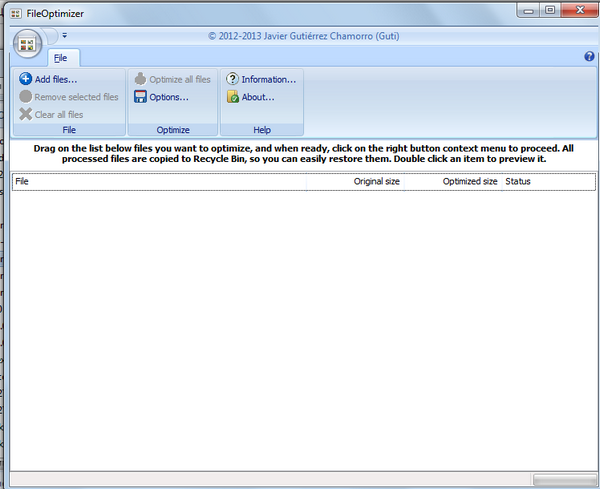Click the floppy disk Options icon
600x489 pixels.
tap(140, 97)
